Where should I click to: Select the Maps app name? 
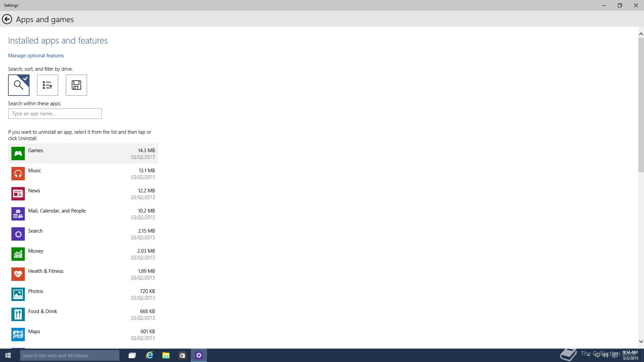tap(34, 331)
